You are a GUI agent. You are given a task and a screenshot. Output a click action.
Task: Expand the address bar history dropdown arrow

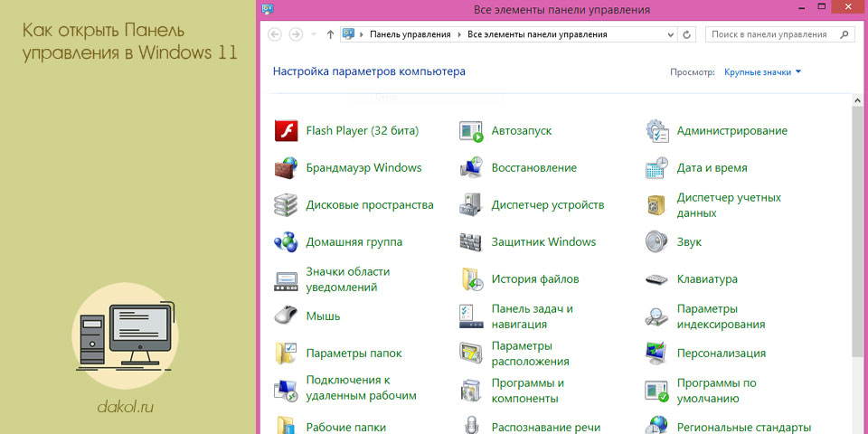pos(672,34)
